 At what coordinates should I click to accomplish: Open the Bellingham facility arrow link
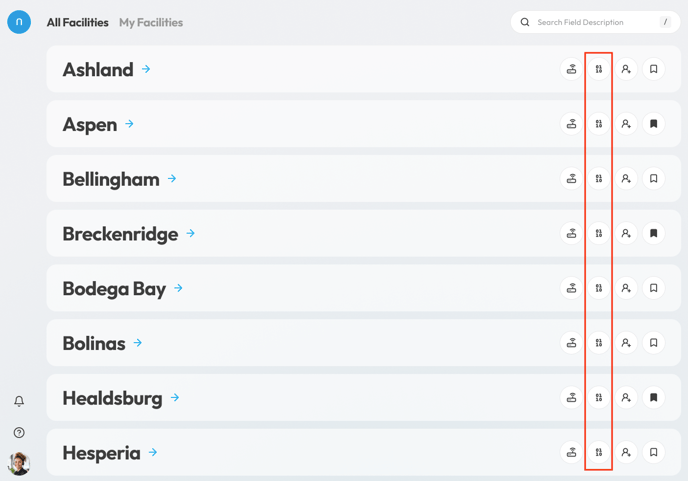coord(172,179)
